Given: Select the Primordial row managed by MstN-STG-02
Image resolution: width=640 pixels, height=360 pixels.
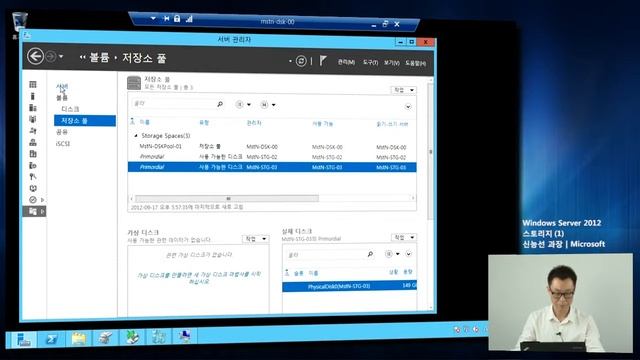Looking at the screenshot, I should [x=272, y=157].
